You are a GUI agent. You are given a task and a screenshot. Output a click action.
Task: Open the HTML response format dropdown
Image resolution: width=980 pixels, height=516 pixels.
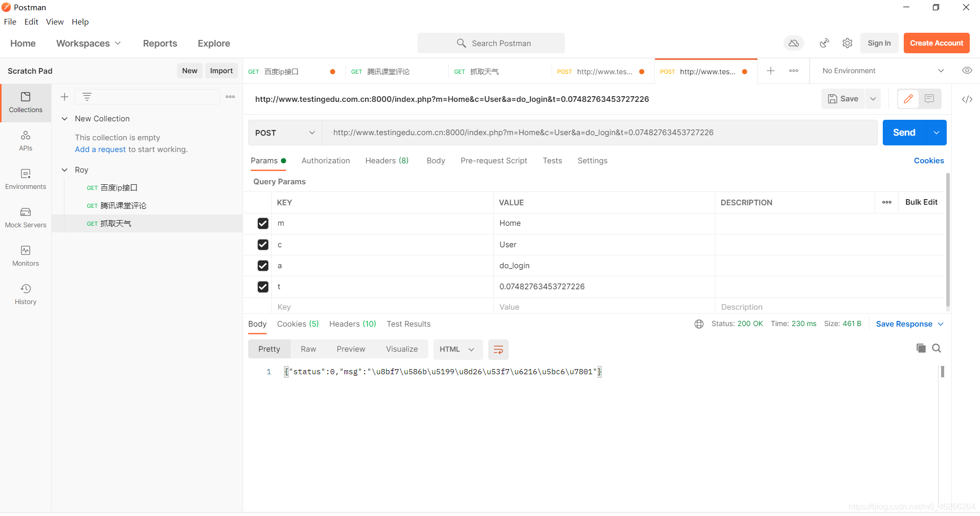[x=458, y=350]
